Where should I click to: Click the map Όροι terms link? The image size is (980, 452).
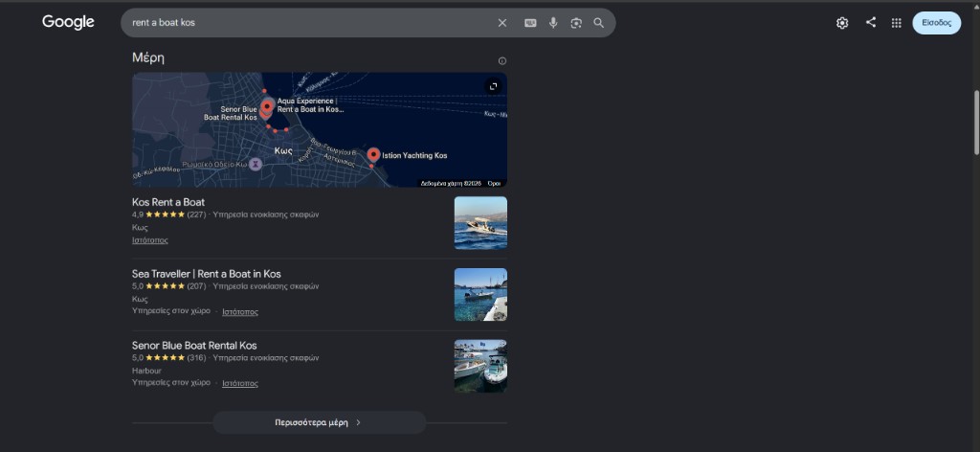pyautogui.click(x=495, y=183)
